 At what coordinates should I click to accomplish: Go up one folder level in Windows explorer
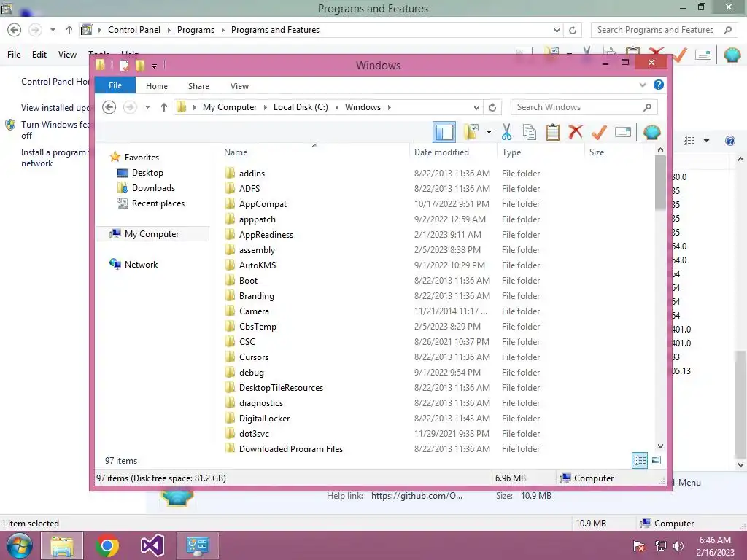coord(164,107)
